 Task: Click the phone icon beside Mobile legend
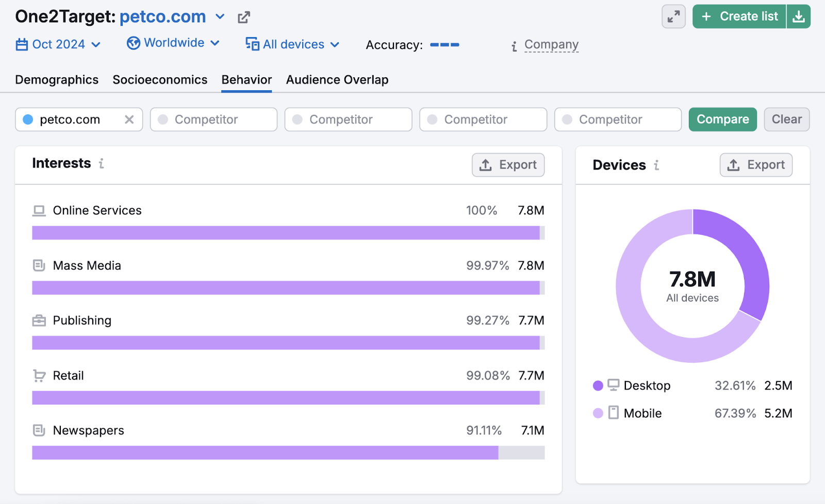click(613, 412)
